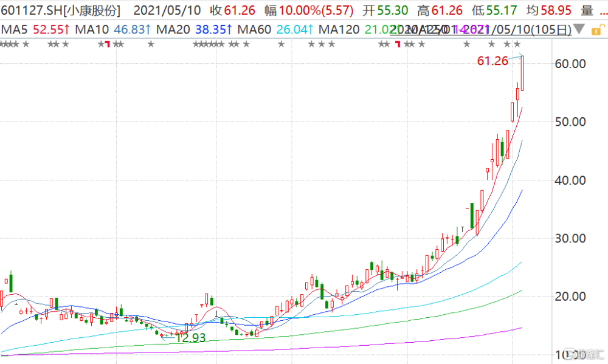Select the tall green candlestick near 35.00
This screenshot has width=608, height=364.
[472, 216]
